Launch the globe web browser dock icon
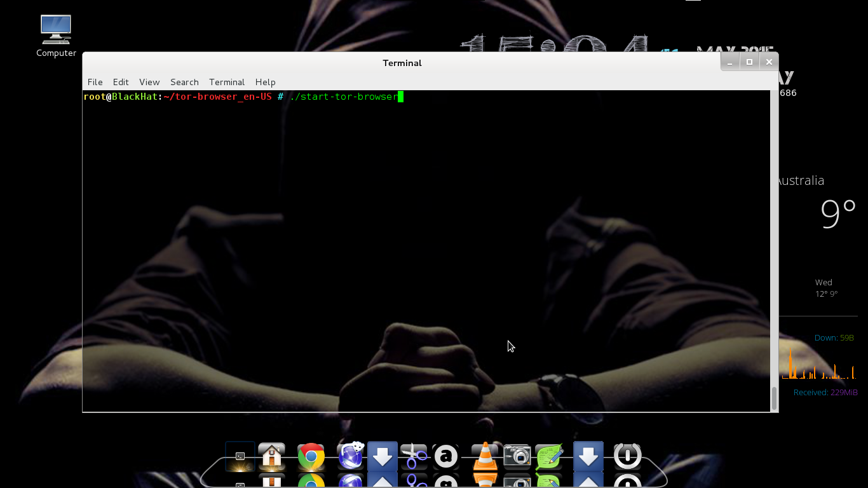 coord(350,456)
